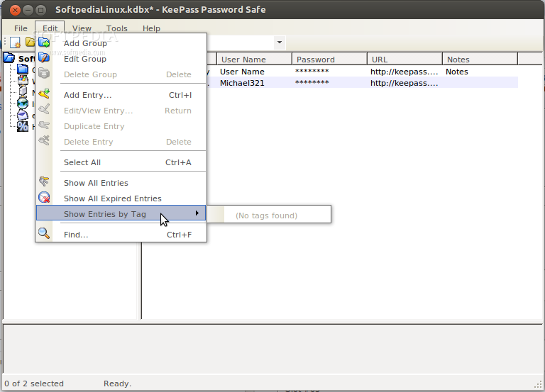Click the Add Group folder icon in menu
This screenshot has width=545, height=392.
pos(44,43)
